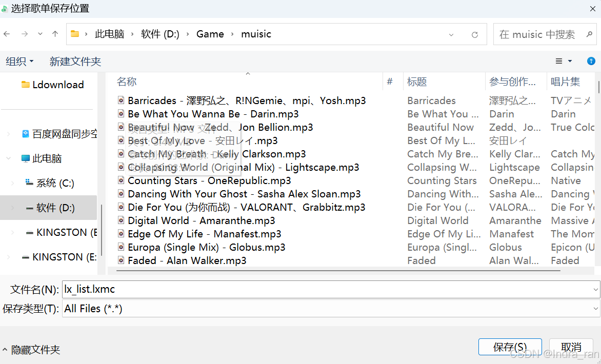601x364 pixels.
Task: Click the search magnifier icon
Action: (590, 34)
